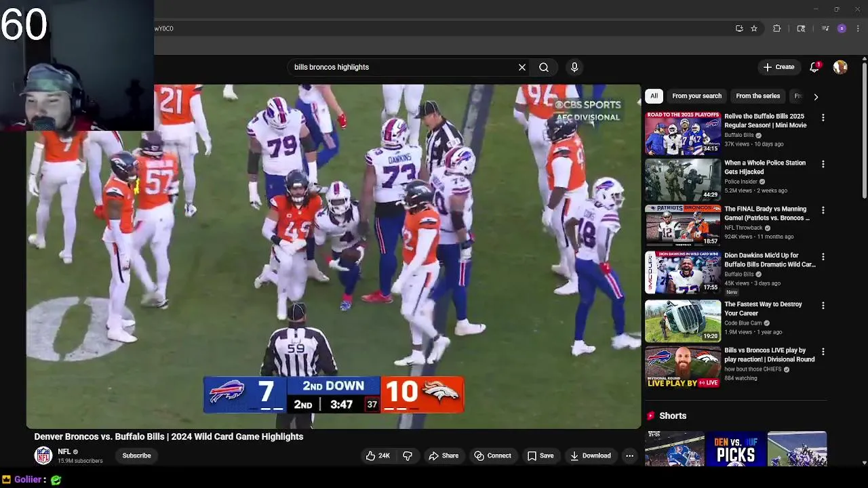Save the video to a playlist
The image size is (868, 488).
point(540,455)
